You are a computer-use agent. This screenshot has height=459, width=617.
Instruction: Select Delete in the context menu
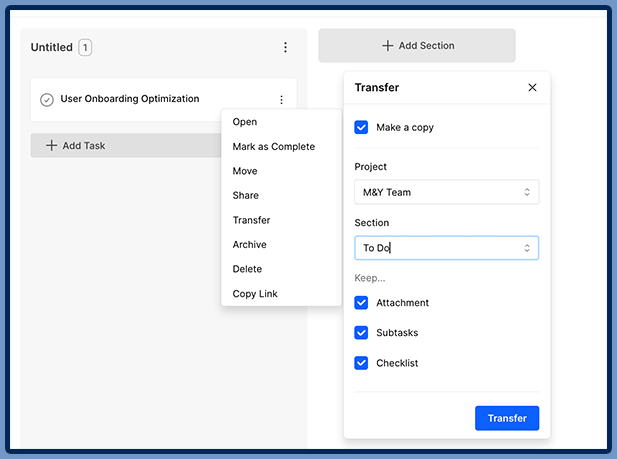[247, 269]
